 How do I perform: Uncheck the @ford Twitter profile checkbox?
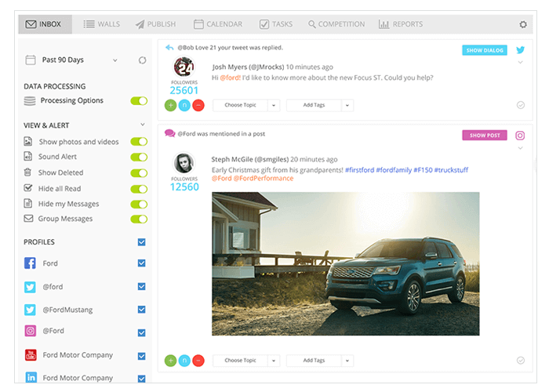point(141,286)
